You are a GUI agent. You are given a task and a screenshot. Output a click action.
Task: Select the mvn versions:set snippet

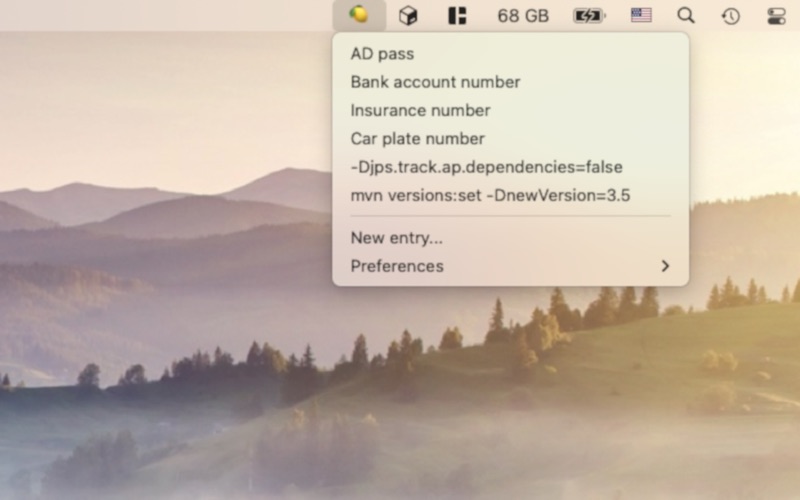click(x=511, y=195)
